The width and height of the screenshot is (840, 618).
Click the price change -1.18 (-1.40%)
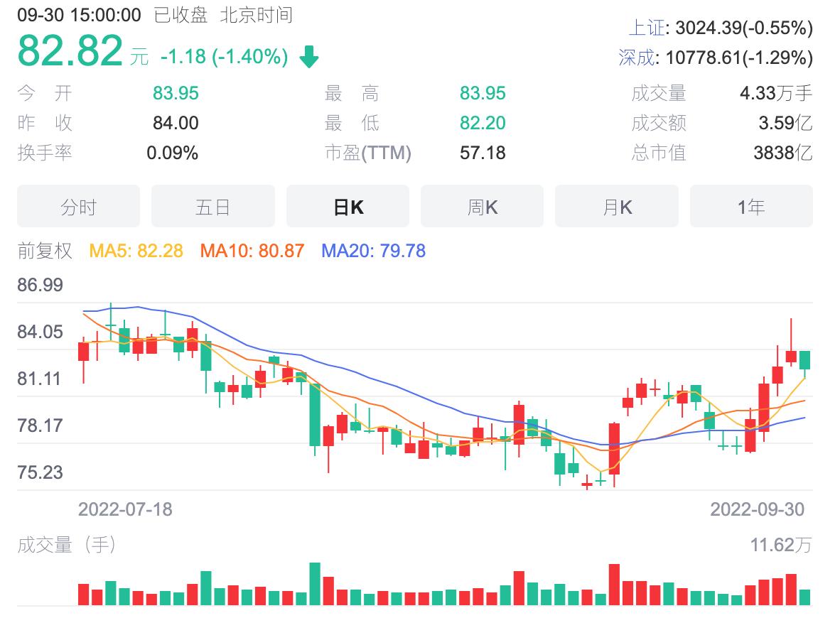pos(224,56)
